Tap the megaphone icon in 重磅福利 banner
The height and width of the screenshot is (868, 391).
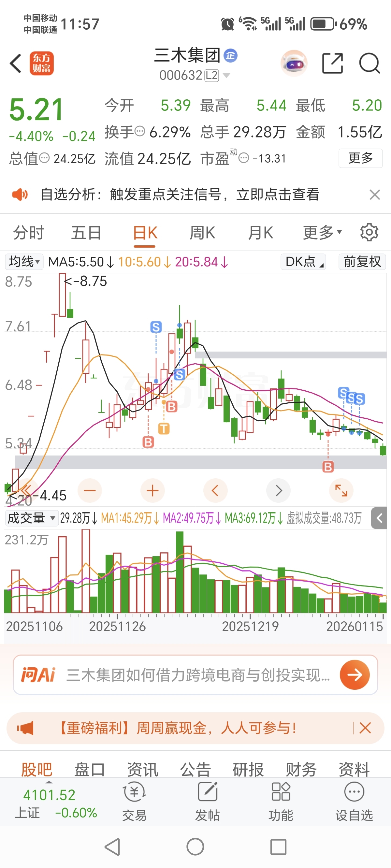(x=26, y=728)
